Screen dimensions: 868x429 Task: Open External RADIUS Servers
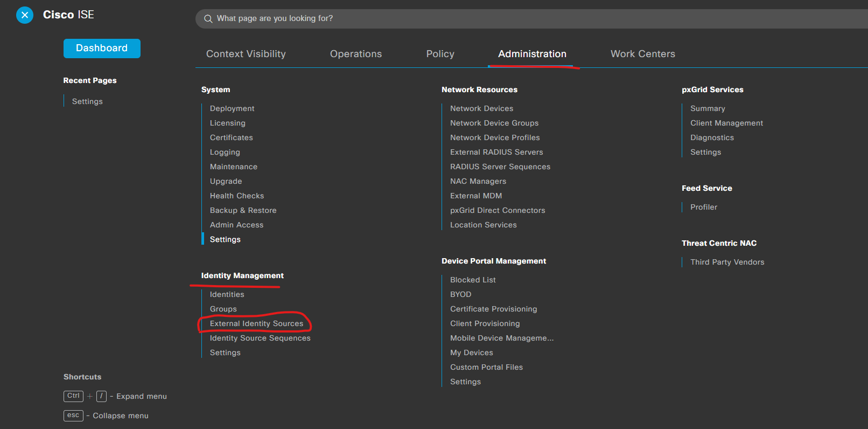496,152
